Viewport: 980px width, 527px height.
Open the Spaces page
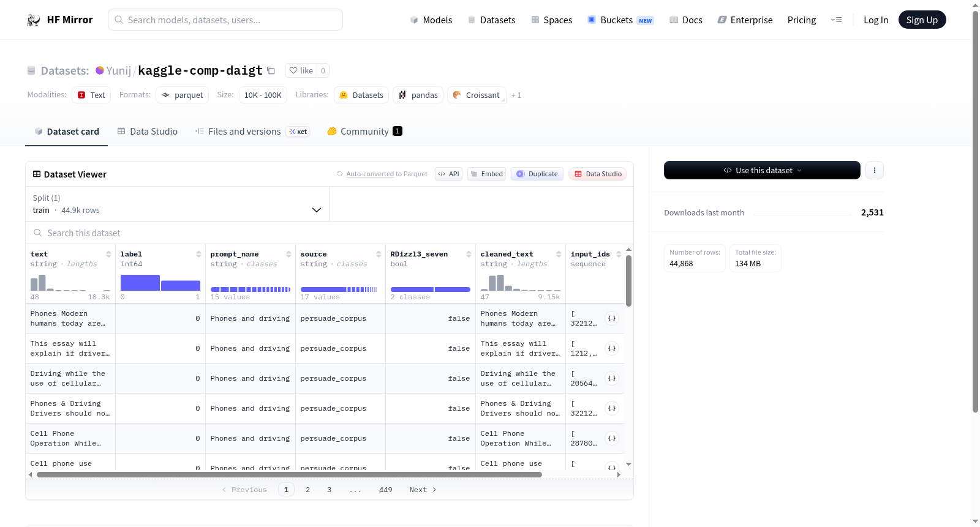pyautogui.click(x=551, y=20)
